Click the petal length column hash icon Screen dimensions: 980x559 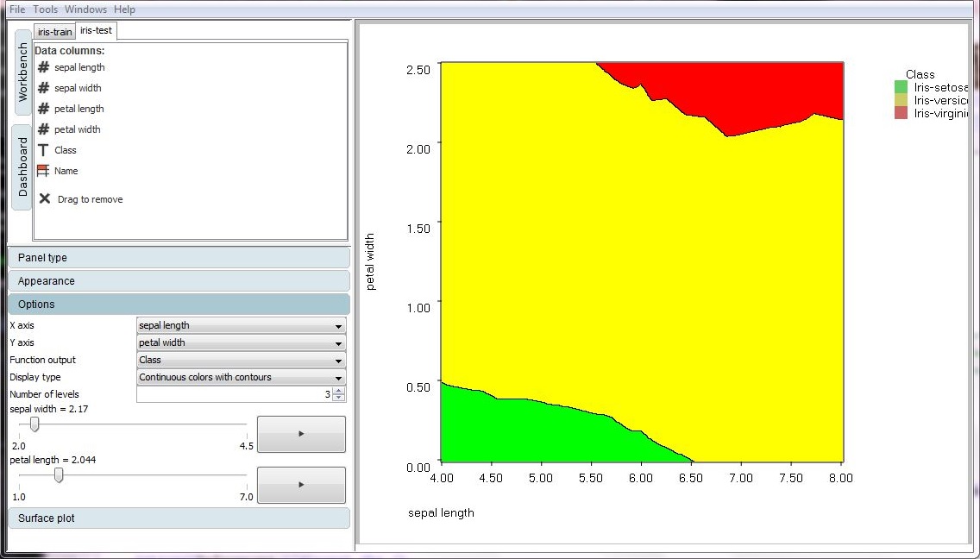(44, 109)
